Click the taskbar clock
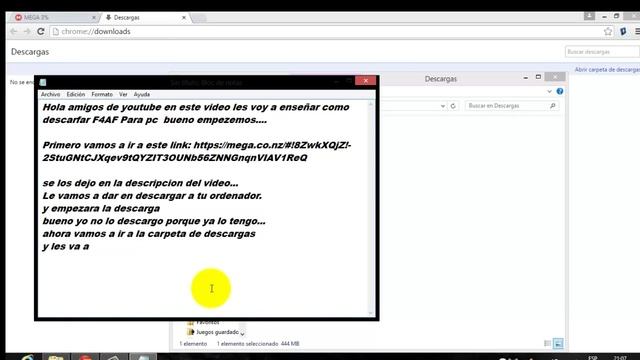Viewport: 640px width, 360px height. (620, 358)
